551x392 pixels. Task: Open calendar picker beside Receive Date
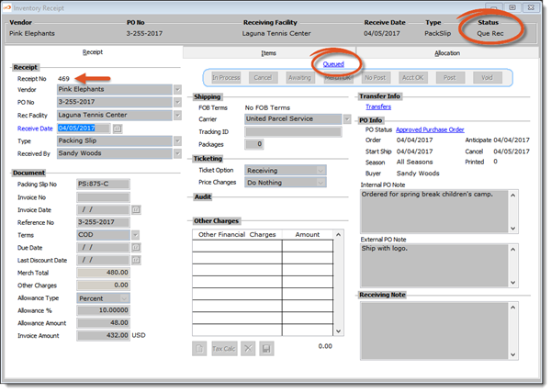pyautogui.click(x=118, y=129)
